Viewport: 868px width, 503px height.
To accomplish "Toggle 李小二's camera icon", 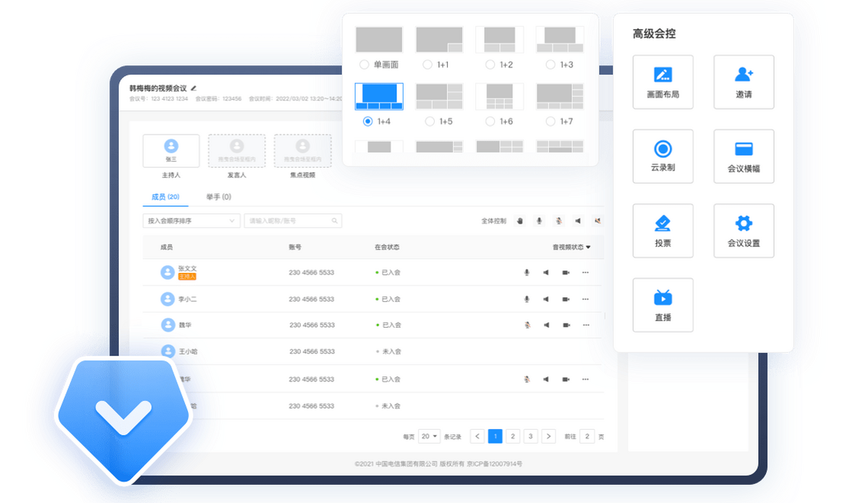I will point(566,299).
